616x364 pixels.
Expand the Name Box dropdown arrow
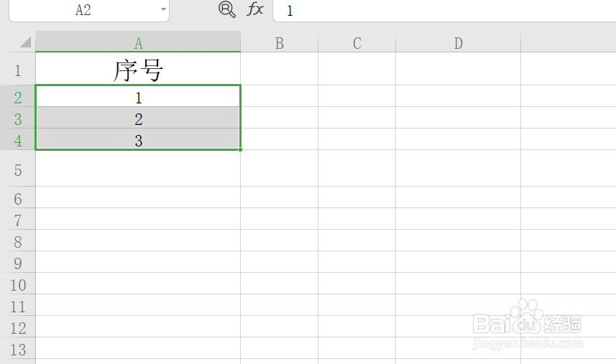(x=163, y=10)
